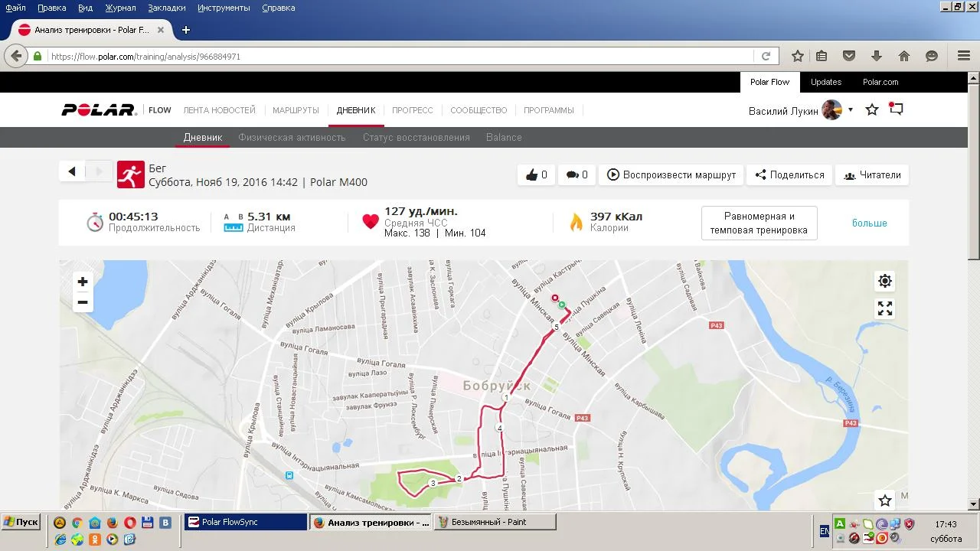Open the Закладки menu
Screen dimensions: 980x551
pos(167,8)
